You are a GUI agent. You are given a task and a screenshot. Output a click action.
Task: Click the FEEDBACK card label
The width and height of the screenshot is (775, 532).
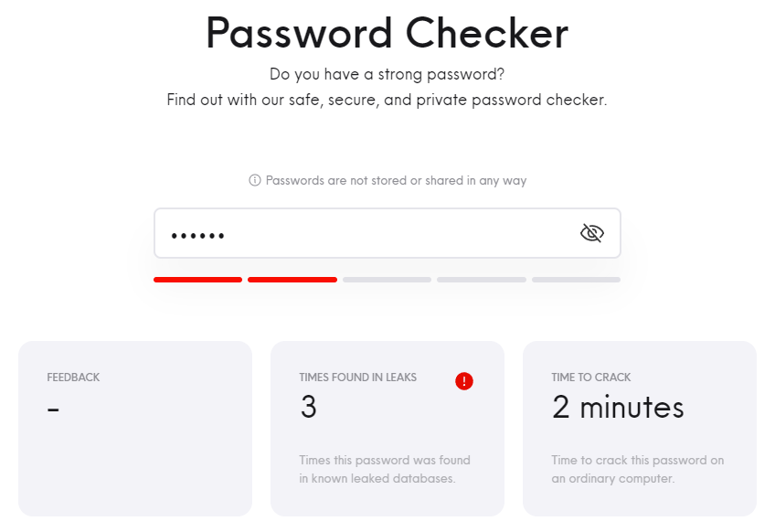tap(73, 378)
